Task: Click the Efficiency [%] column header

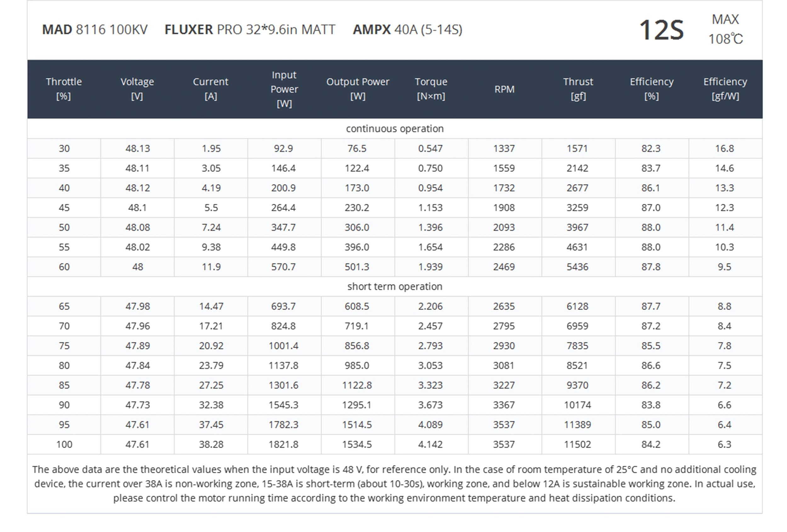Action: pyautogui.click(x=652, y=89)
